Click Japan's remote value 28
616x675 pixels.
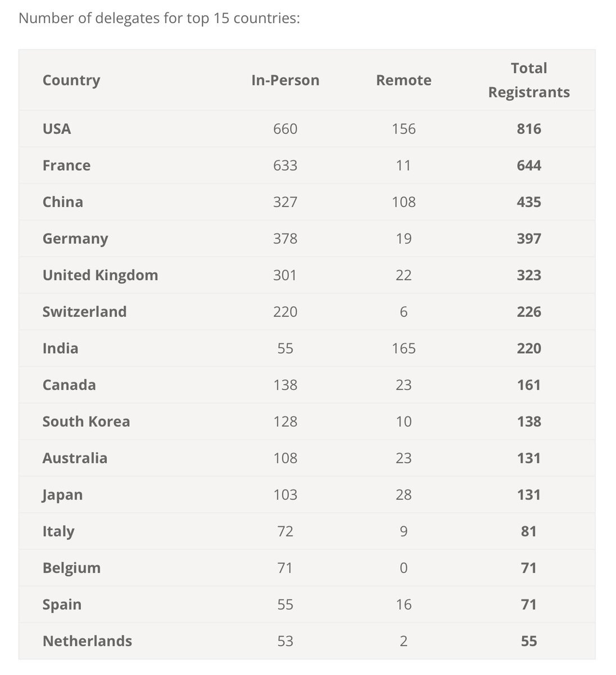pos(404,494)
